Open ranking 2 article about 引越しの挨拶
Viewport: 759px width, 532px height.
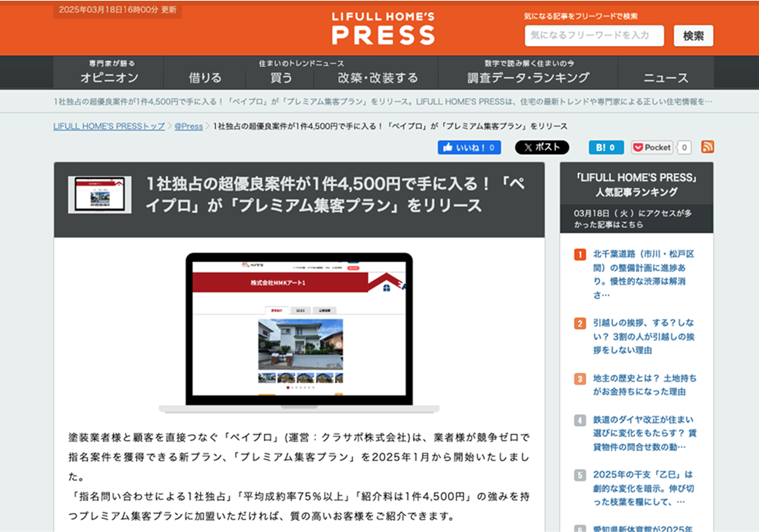pyautogui.click(x=643, y=336)
